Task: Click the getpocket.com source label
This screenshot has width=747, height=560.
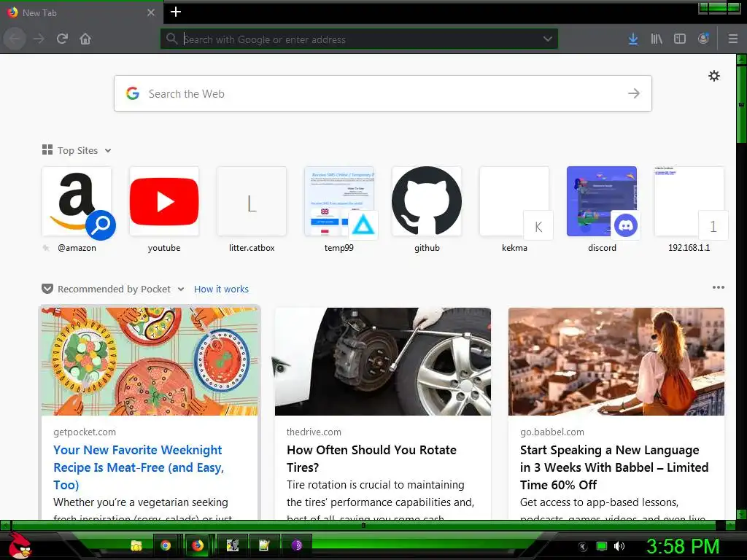Action: click(x=85, y=432)
